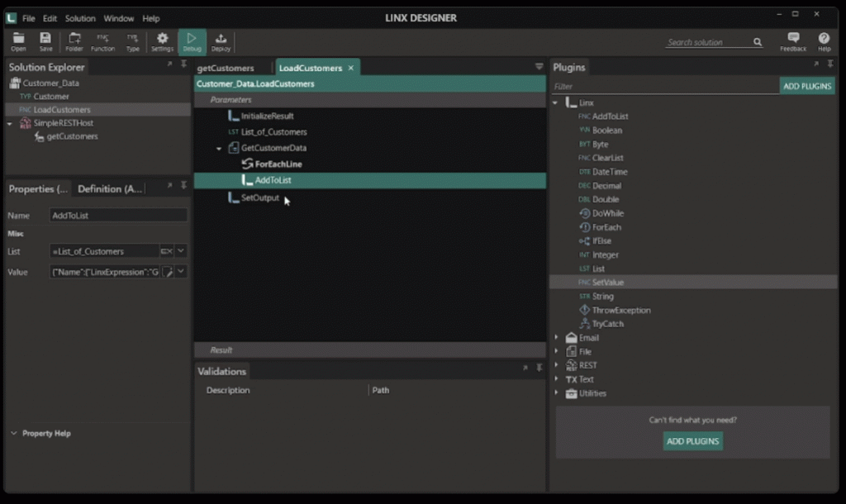846x504 pixels.
Task: Open the Help menu
Action: (151, 18)
